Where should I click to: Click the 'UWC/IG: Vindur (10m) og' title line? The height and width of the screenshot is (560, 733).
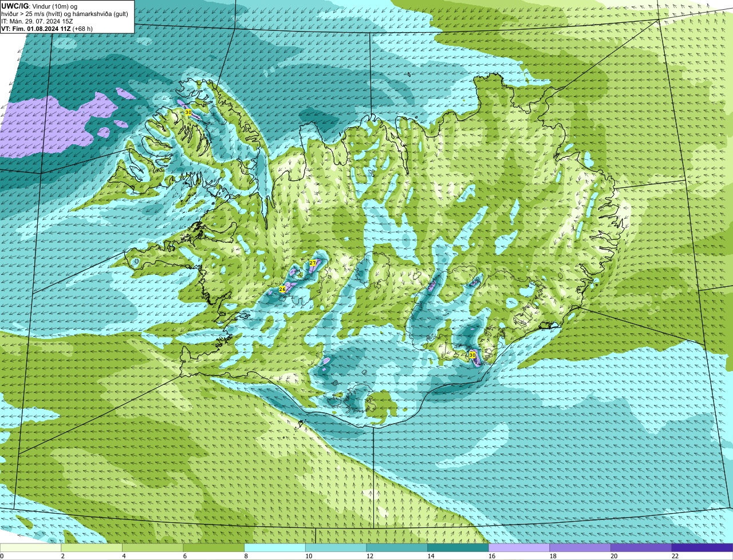pos(39,6)
